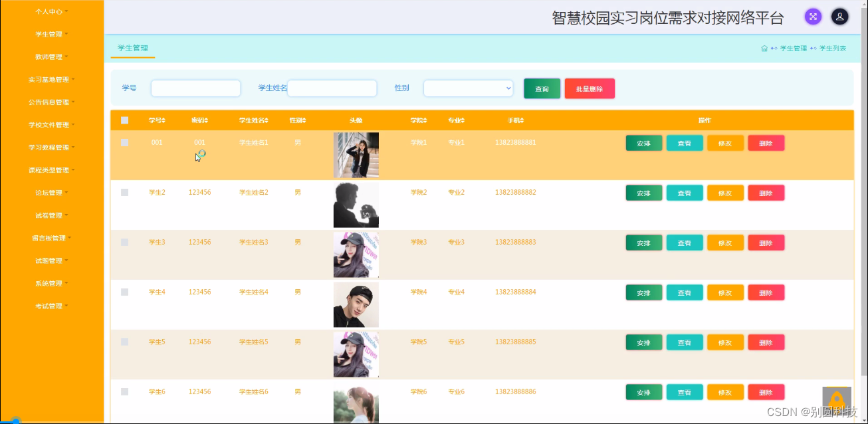Open the user avatar menu top right

coord(839,16)
